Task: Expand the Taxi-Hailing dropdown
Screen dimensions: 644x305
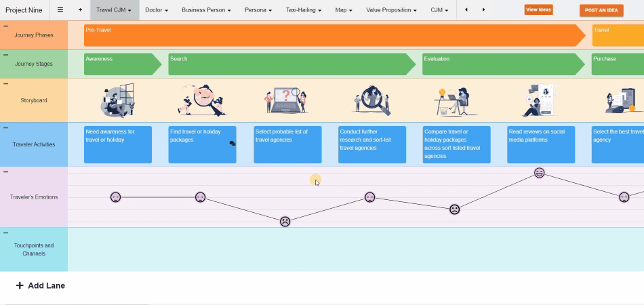Action: (303, 10)
